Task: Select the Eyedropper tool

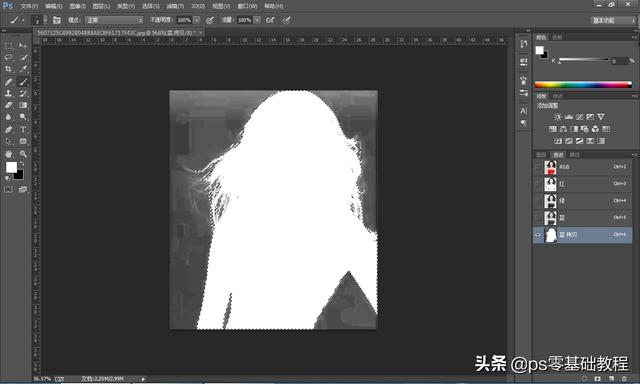Action: click(23, 69)
